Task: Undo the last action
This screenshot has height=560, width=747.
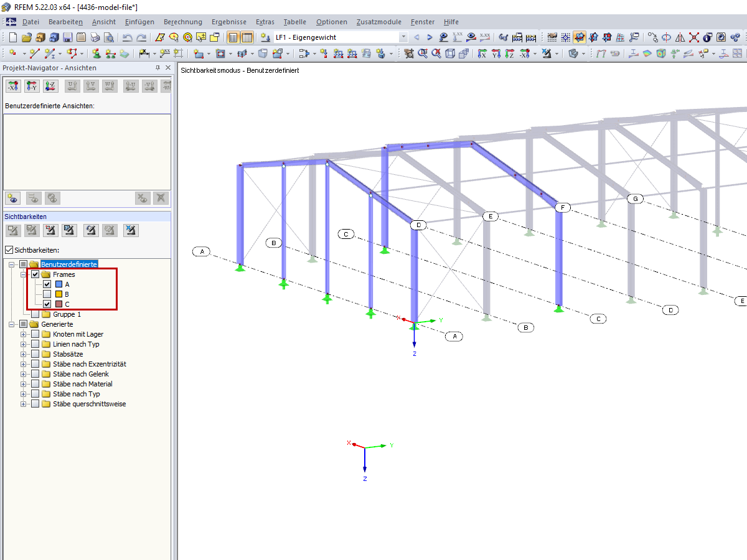Action: point(127,37)
